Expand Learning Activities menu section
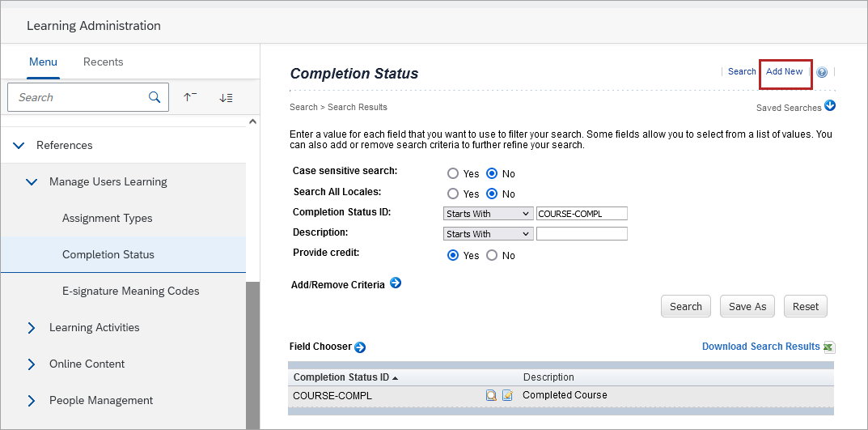This screenshot has width=868, height=430. pyautogui.click(x=32, y=328)
